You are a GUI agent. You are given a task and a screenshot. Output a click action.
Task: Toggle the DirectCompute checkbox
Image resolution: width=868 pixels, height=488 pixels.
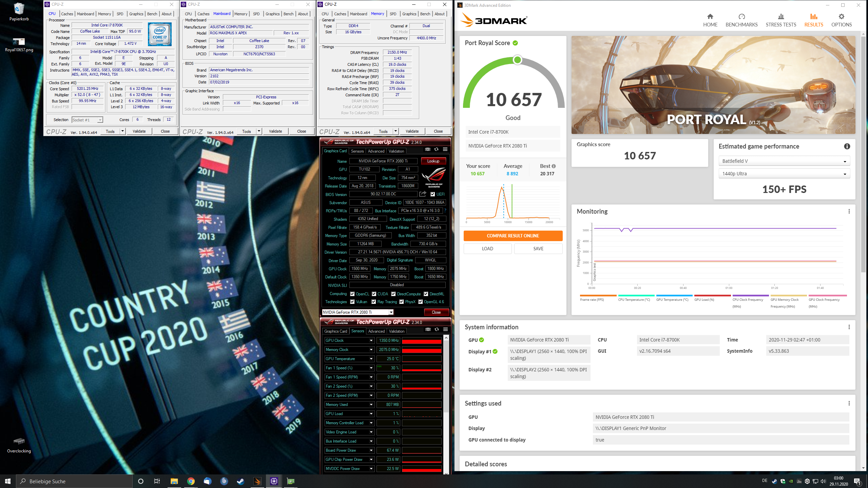point(393,294)
